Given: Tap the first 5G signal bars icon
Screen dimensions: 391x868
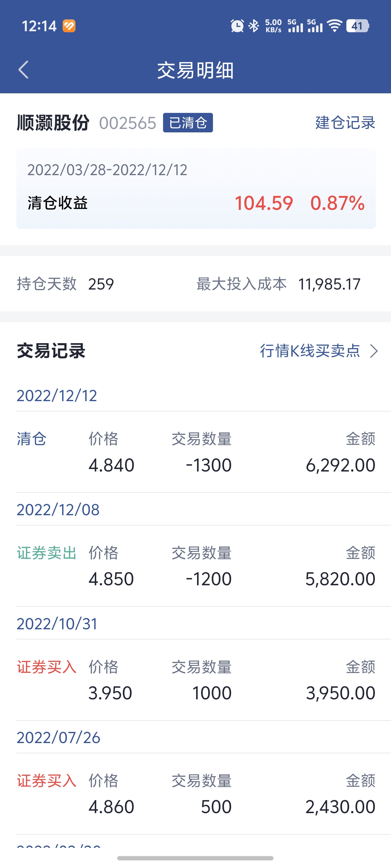Looking at the screenshot, I should click(x=295, y=26).
